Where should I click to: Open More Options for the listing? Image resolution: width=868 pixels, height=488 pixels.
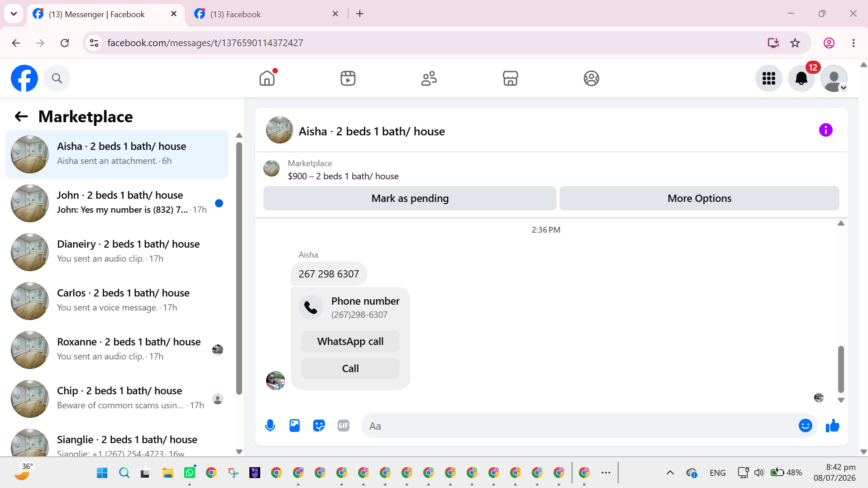pyautogui.click(x=699, y=198)
